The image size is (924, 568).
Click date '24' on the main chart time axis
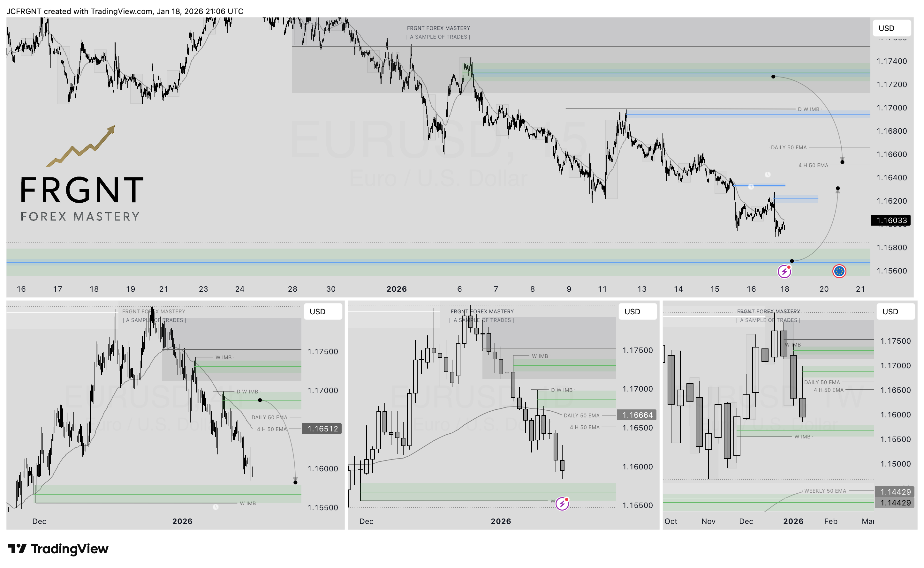pos(239,289)
